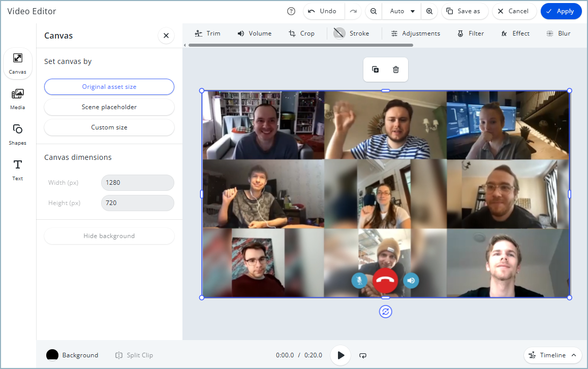This screenshot has height=369, width=588.
Task: Click the duplicate clip icon
Action: [375, 70]
